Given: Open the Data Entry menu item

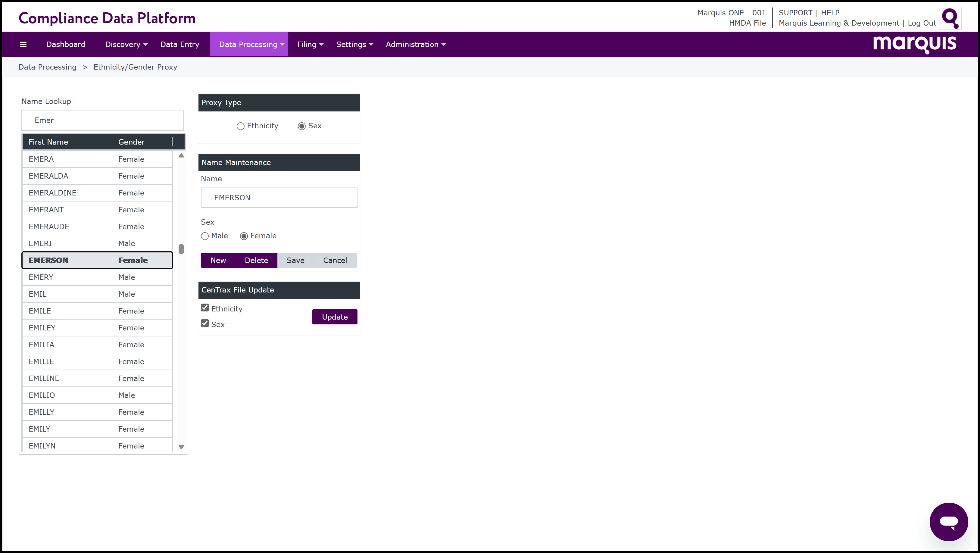Looking at the screenshot, I should click(179, 45).
